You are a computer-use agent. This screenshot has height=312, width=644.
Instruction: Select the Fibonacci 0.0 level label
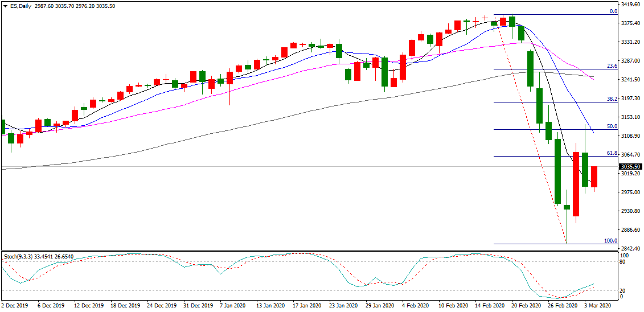(613, 11)
